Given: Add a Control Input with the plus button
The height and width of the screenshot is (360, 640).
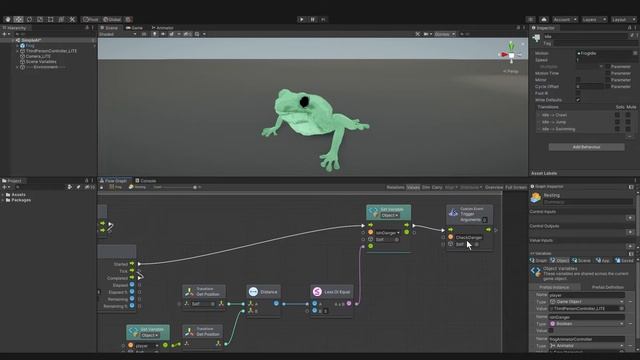Looking at the screenshot, I should tap(630, 218).
